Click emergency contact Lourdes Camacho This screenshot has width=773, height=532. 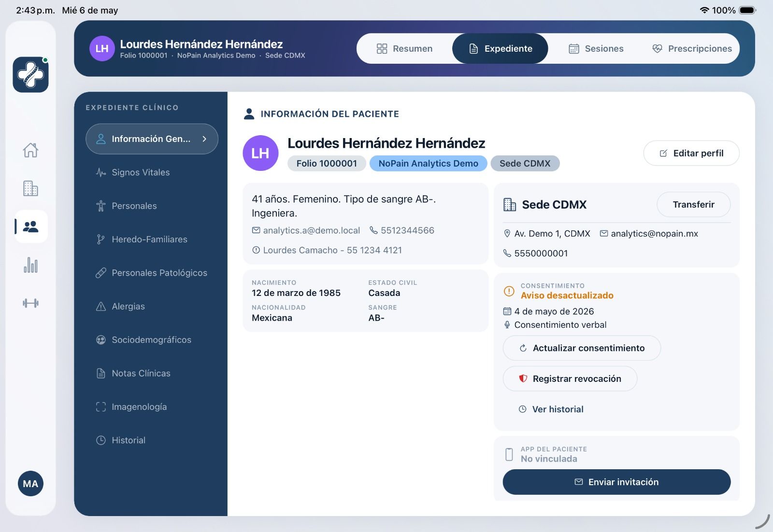(x=327, y=250)
